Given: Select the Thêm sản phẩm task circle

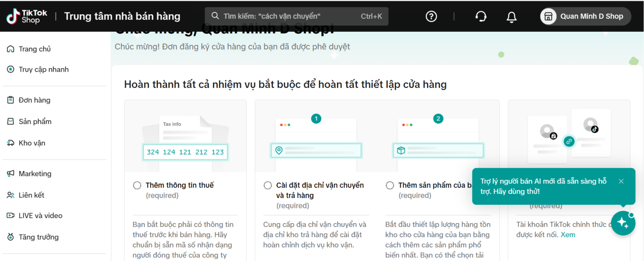Looking at the screenshot, I should point(390,186).
